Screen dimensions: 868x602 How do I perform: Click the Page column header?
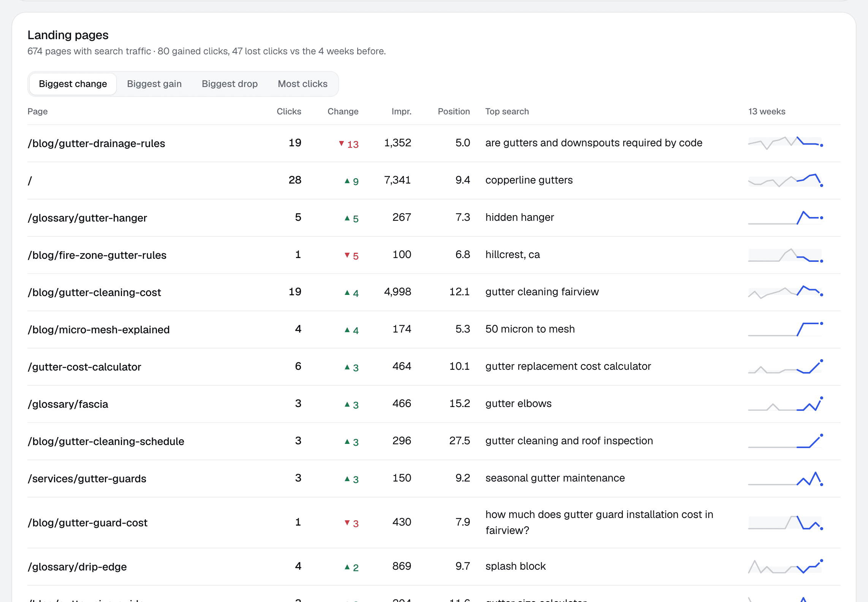pyautogui.click(x=37, y=111)
